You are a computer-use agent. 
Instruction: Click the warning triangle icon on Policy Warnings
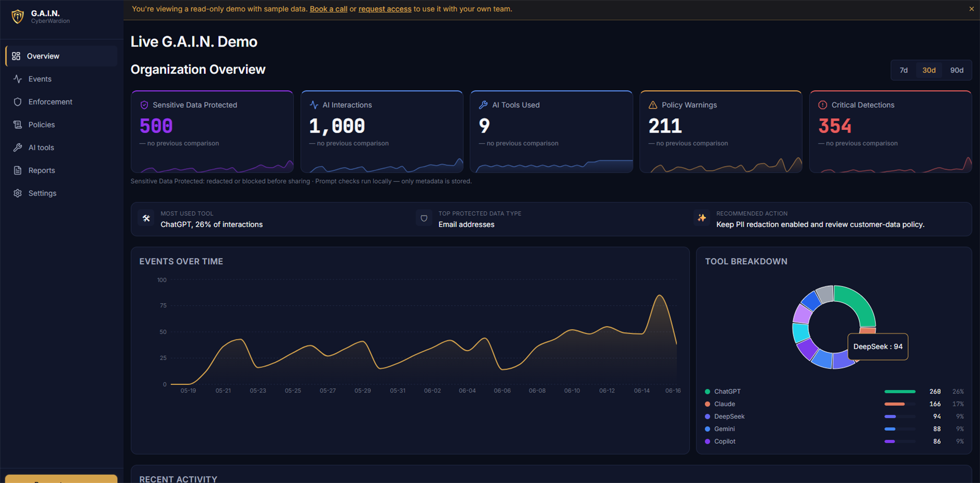653,105
